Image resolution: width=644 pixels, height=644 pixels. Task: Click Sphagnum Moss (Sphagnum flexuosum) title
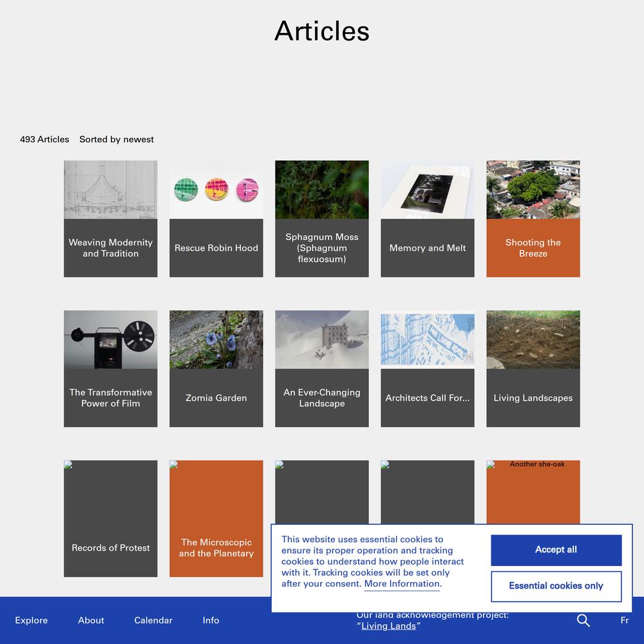click(x=321, y=248)
